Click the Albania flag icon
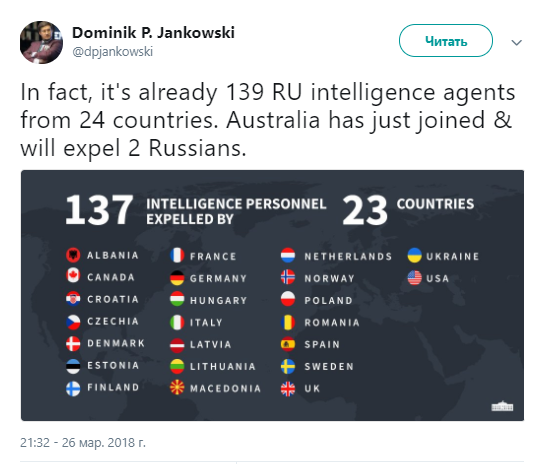537x464 pixels. [73, 255]
